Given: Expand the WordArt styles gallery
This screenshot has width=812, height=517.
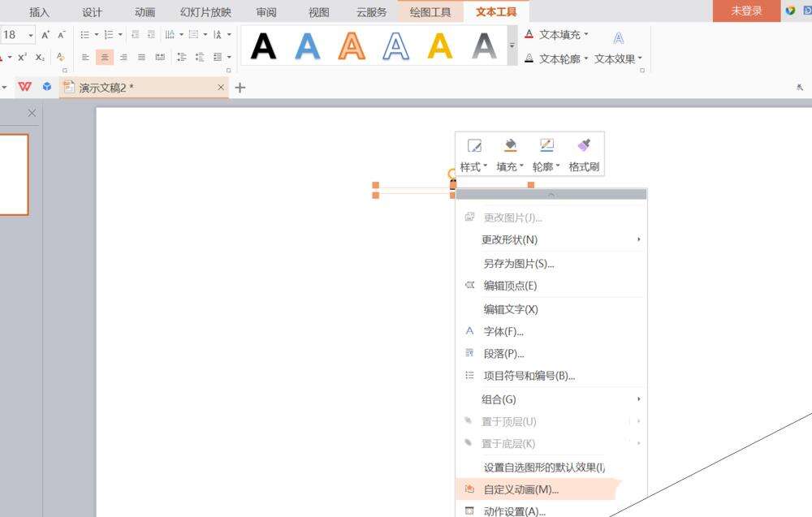Looking at the screenshot, I should coord(512,46).
